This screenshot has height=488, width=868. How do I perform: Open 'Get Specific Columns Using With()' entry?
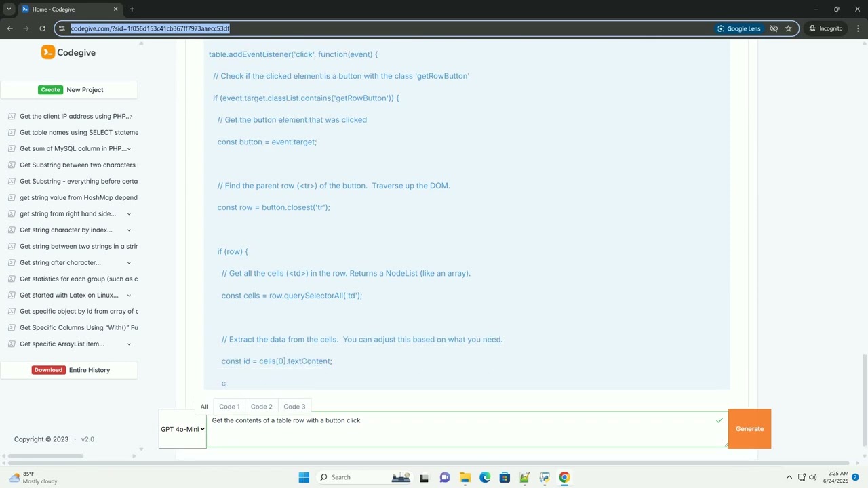point(79,327)
